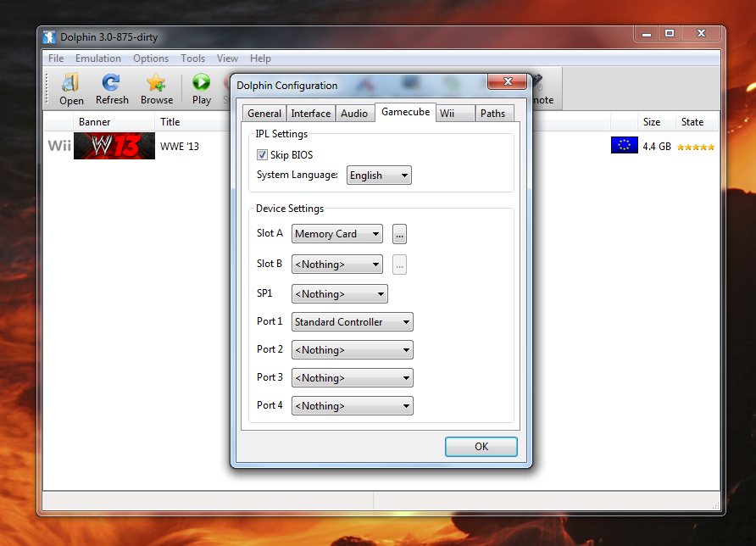Image resolution: width=756 pixels, height=546 pixels.
Task: Browse for game folders using toolbar icon
Action: (156, 88)
